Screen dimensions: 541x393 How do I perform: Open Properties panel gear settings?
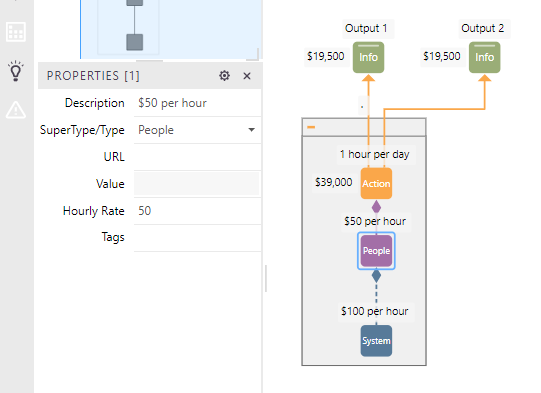(x=224, y=76)
